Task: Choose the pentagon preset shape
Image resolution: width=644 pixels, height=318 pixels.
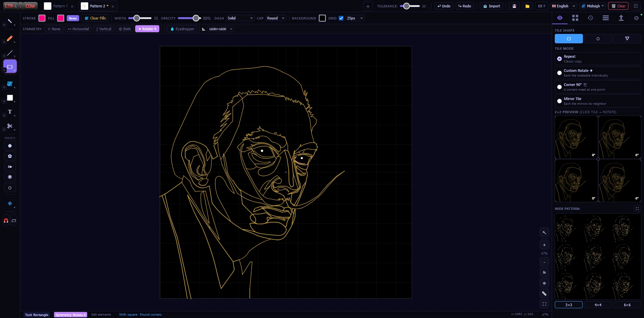Action: (10, 146)
